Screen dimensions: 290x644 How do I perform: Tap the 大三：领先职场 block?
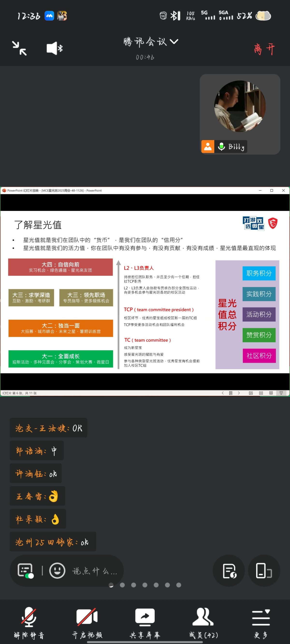(86, 298)
